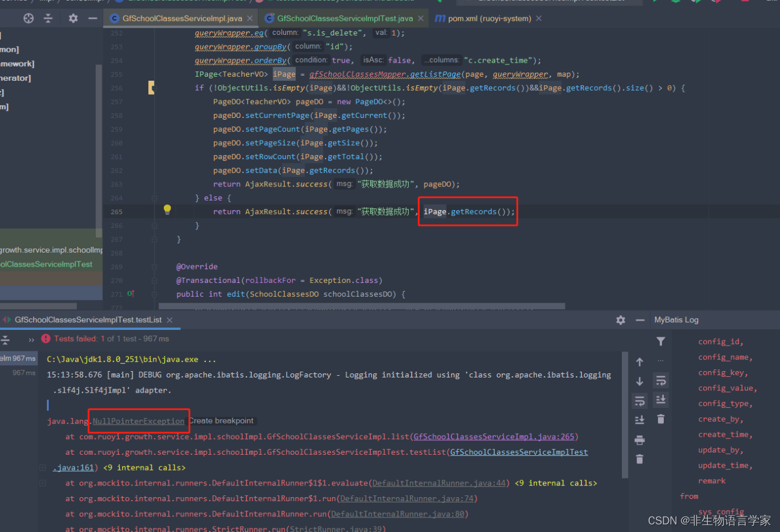Collapse all in the project panel

pyautogui.click(x=48, y=19)
